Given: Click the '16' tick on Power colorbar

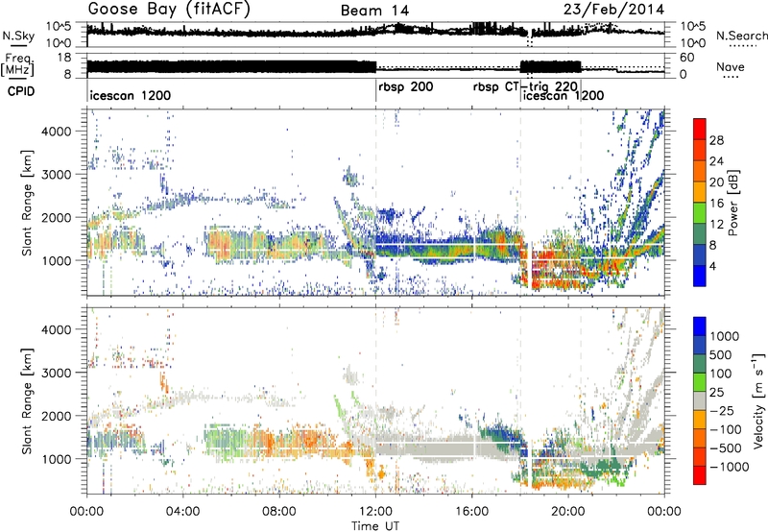Looking at the screenshot, I should tap(716, 204).
